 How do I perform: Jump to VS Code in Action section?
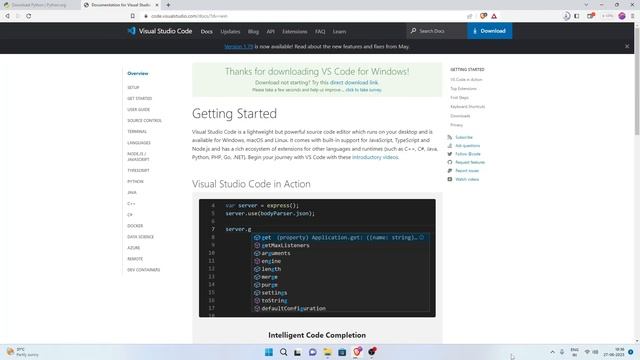click(466, 80)
